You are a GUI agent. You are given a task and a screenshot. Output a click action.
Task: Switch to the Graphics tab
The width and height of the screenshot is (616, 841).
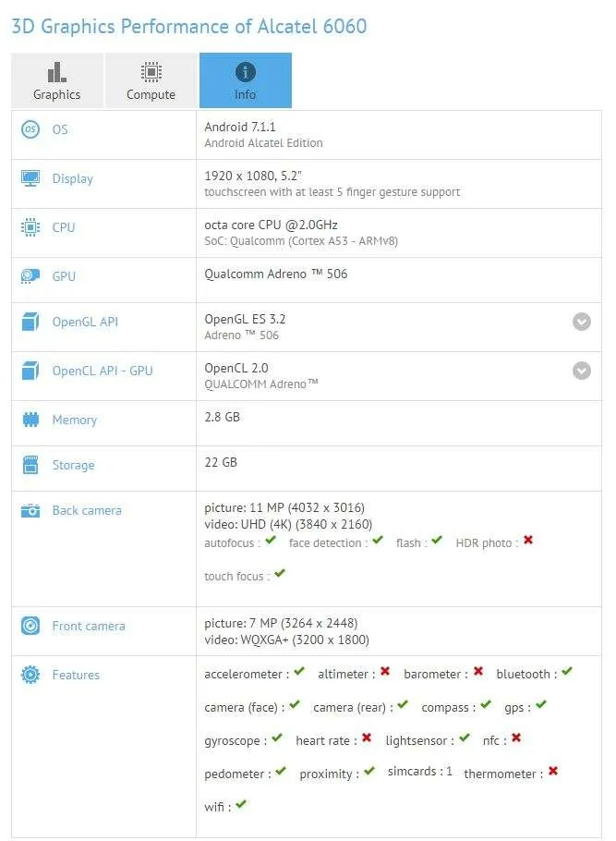pyautogui.click(x=57, y=80)
